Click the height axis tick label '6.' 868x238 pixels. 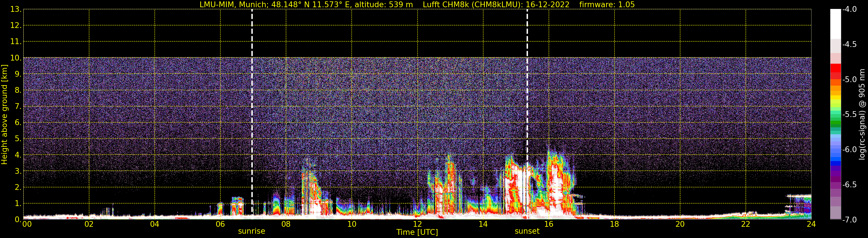pos(18,123)
